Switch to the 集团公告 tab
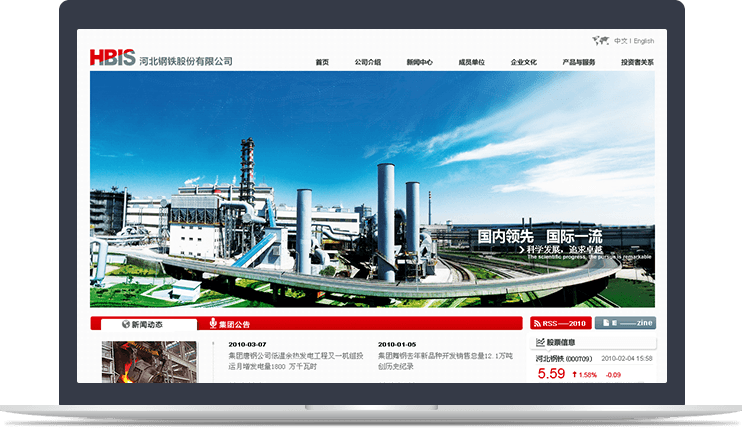Image resolution: width=742 pixels, height=429 pixels. 235,324
